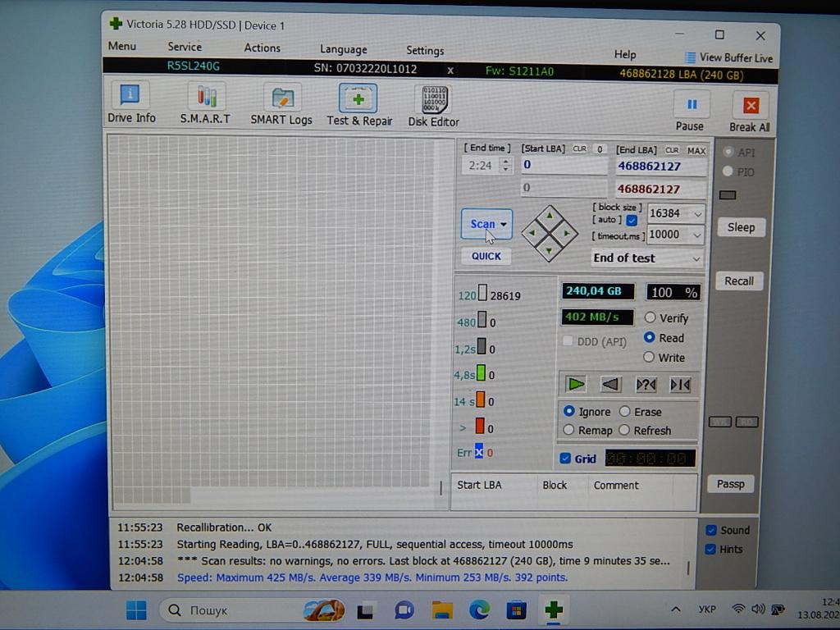
Task: Toggle the Grid checkbox
Action: (x=564, y=459)
